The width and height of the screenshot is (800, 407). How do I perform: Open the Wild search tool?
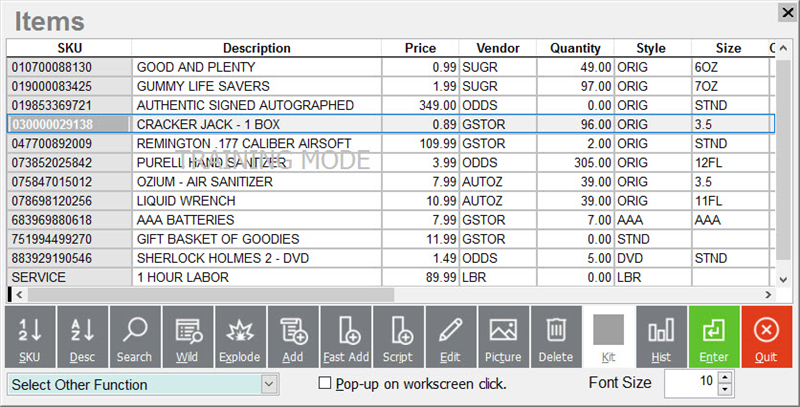[x=188, y=337]
